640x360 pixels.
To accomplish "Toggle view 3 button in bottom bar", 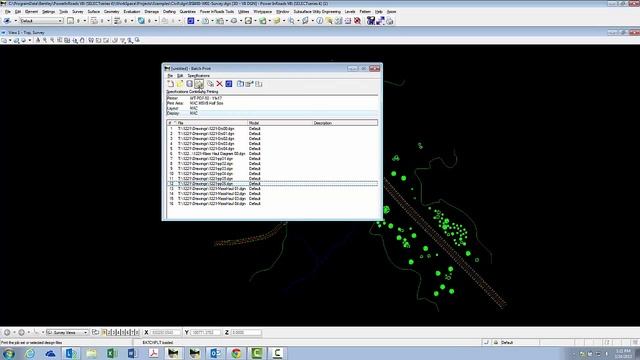I will pyautogui.click(x=114, y=332).
